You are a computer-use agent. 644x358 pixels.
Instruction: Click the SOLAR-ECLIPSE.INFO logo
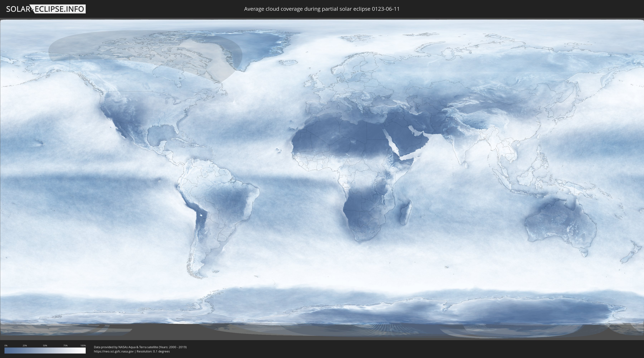click(x=46, y=9)
